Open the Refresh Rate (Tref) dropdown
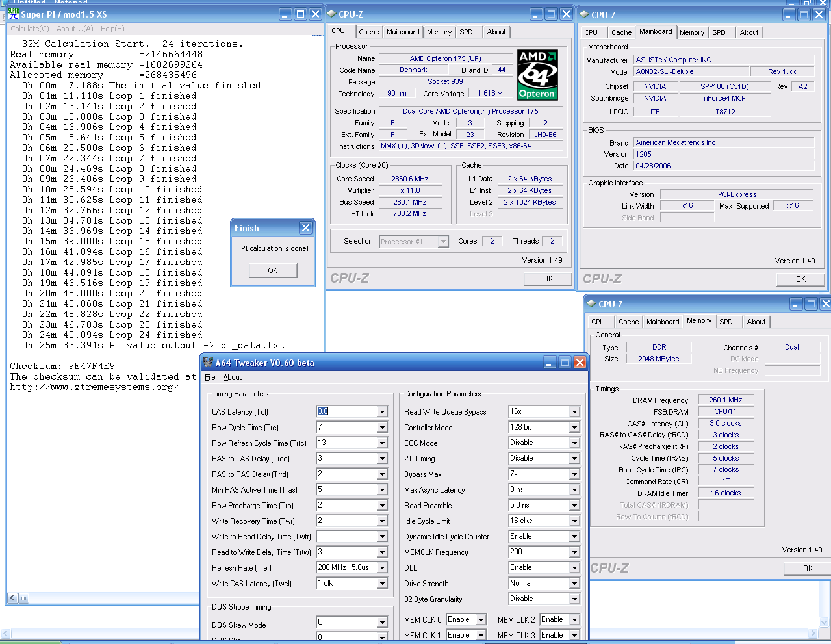 coord(382,567)
